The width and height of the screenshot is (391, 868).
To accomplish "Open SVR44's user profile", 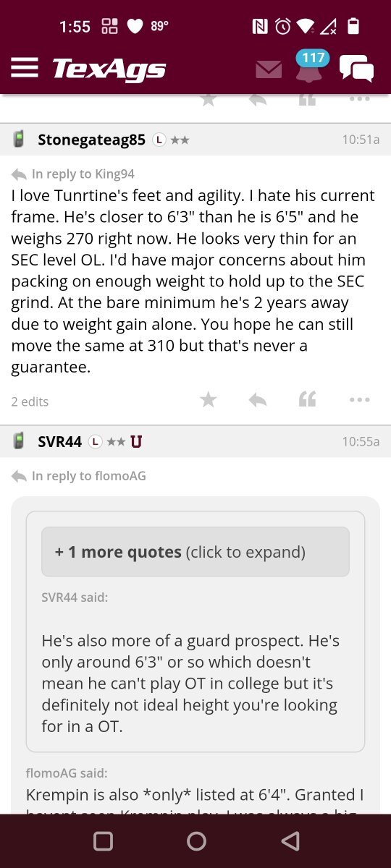I will 59,441.
